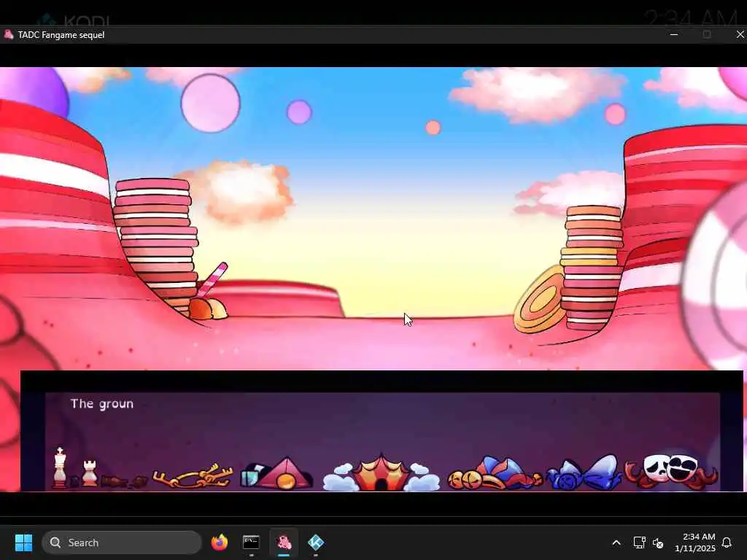Open the Windows Start menu
This screenshot has height=560, width=747.
[23, 542]
